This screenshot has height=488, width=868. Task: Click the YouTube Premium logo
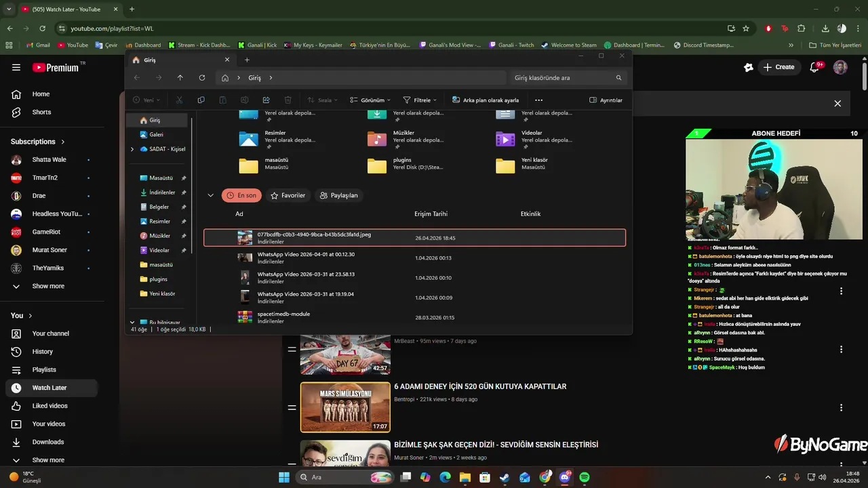tap(57, 67)
